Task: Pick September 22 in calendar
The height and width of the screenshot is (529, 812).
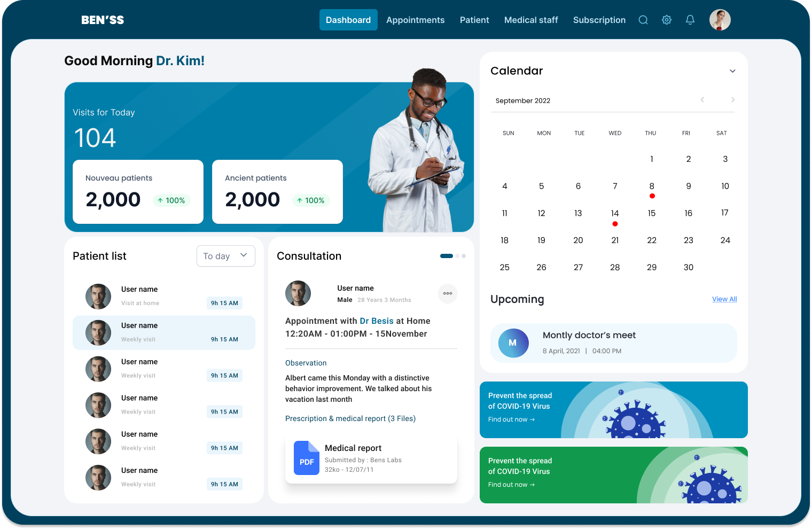Action: (652, 240)
